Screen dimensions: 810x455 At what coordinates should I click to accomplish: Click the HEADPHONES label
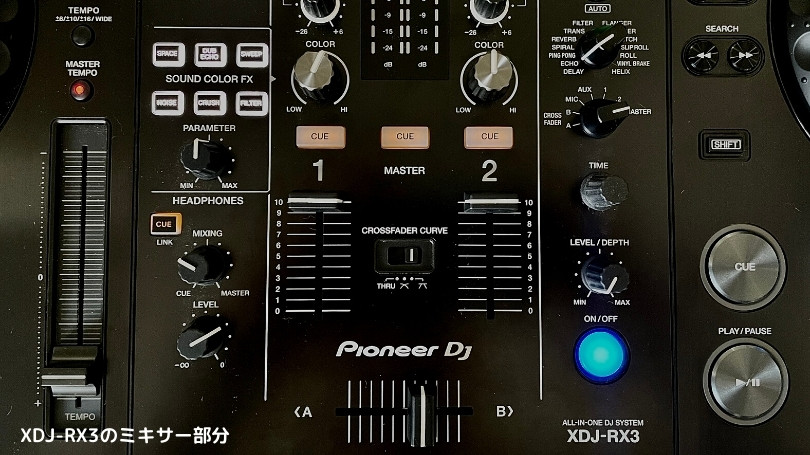[x=208, y=200]
